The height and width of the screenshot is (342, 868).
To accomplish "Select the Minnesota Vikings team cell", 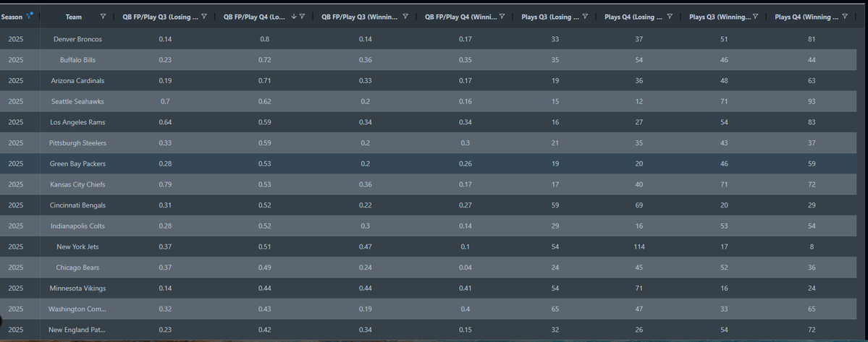I will pos(77,288).
